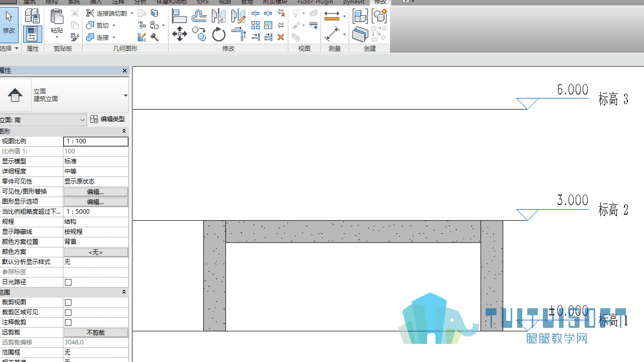Select the Align tool
The image size is (644, 362).
pyautogui.click(x=179, y=16)
